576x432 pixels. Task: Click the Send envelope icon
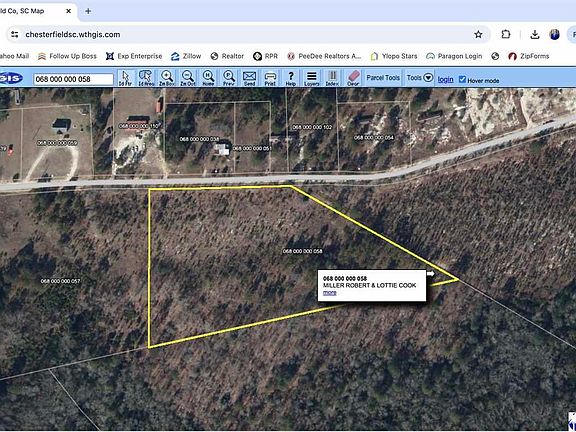pos(249,78)
